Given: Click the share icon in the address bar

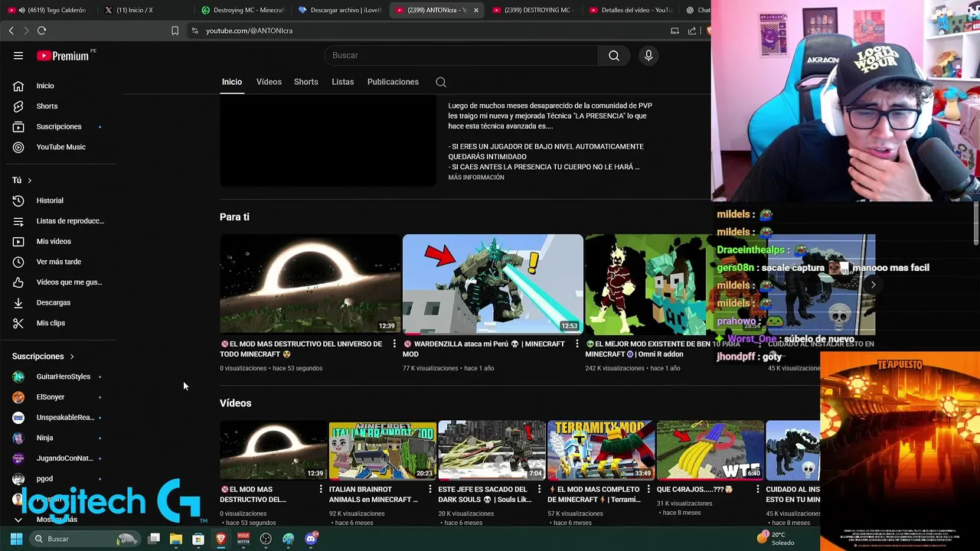Looking at the screenshot, I should (x=692, y=31).
